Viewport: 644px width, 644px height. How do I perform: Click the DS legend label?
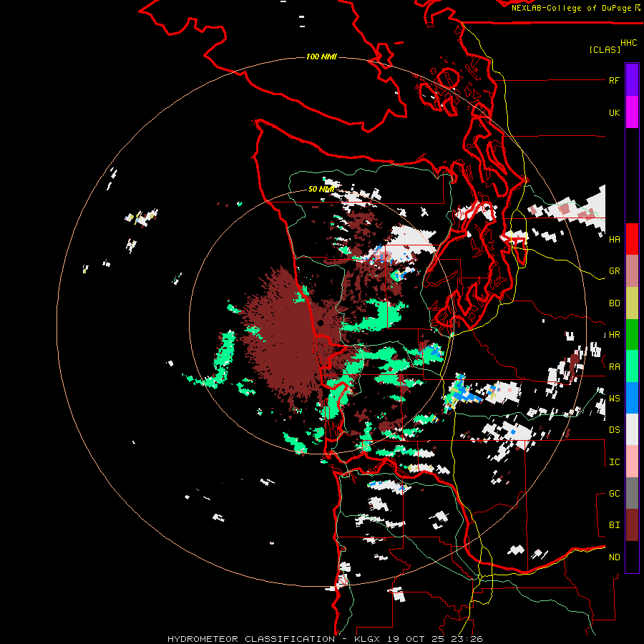point(614,430)
